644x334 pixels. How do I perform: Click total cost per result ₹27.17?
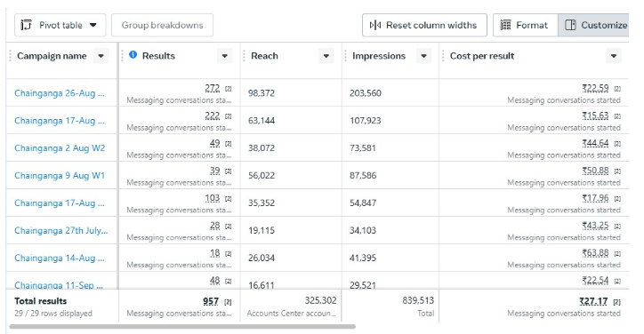(x=593, y=301)
